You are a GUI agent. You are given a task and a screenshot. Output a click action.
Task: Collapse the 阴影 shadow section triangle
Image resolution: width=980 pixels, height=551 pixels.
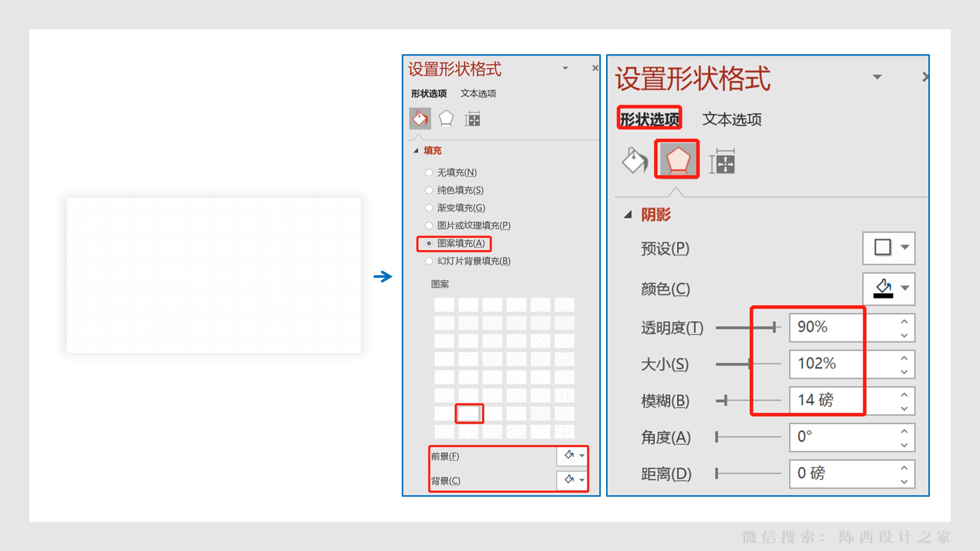pyautogui.click(x=628, y=215)
